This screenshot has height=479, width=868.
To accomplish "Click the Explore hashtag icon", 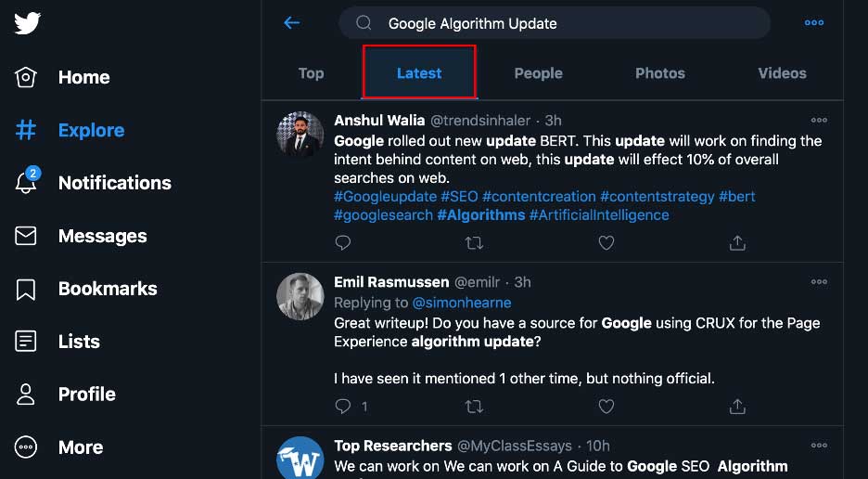I will point(26,130).
